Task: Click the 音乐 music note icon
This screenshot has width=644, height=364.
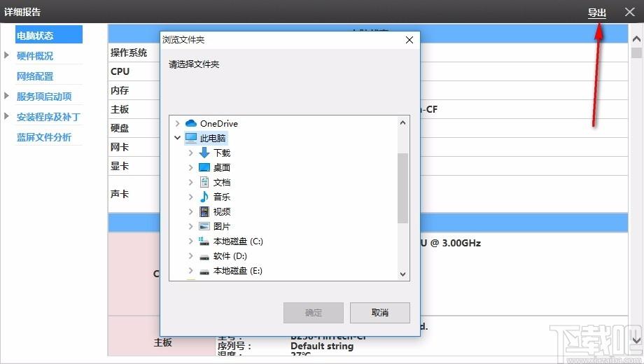Action: 204,197
